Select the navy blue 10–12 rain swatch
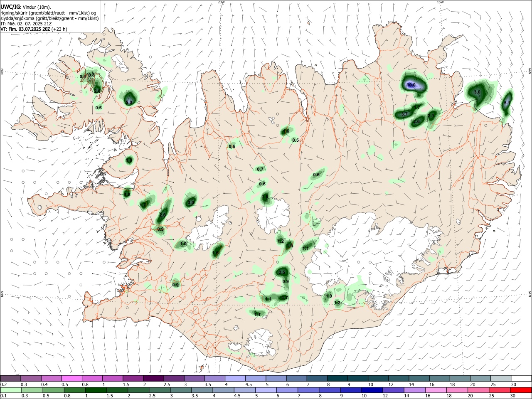532x399 pixels. click(372, 390)
